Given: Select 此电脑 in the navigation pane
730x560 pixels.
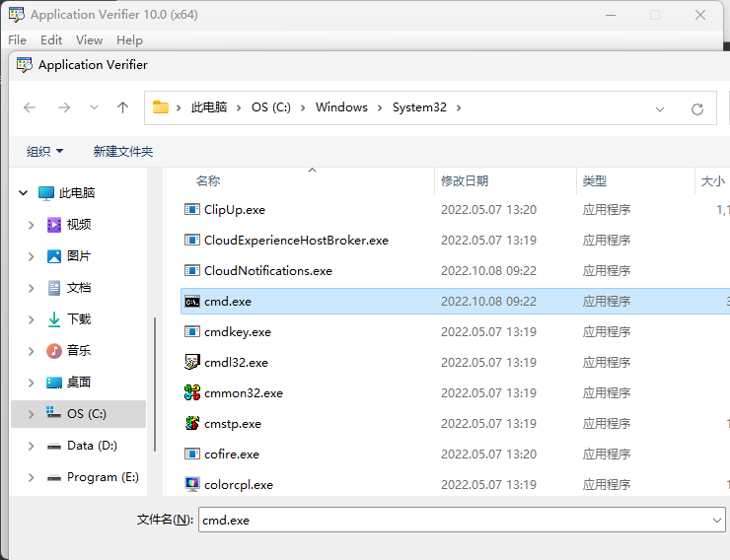Looking at the screenshot, I should coord(77,193).
